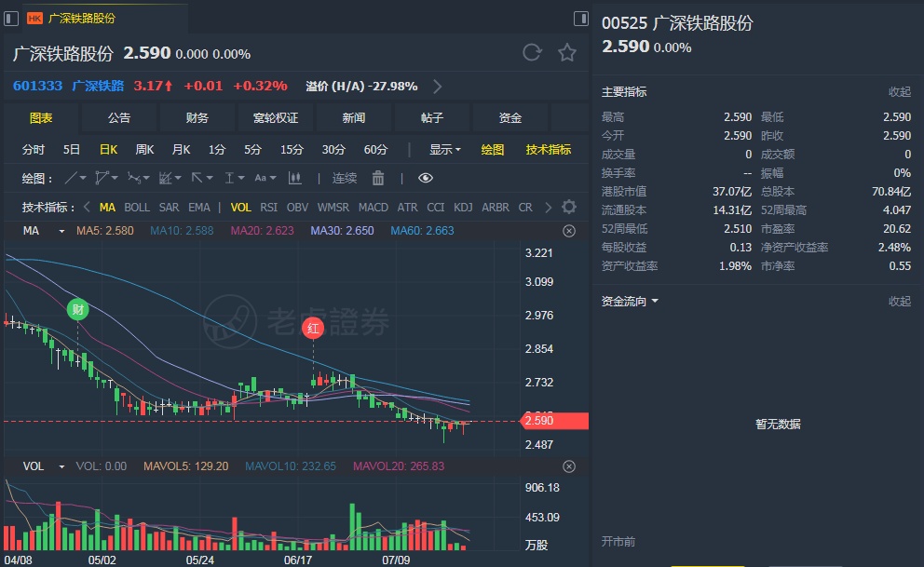Enable the CCI sub-indicator
This screenshot has height=567, width=924.
(x=436, y=208)
